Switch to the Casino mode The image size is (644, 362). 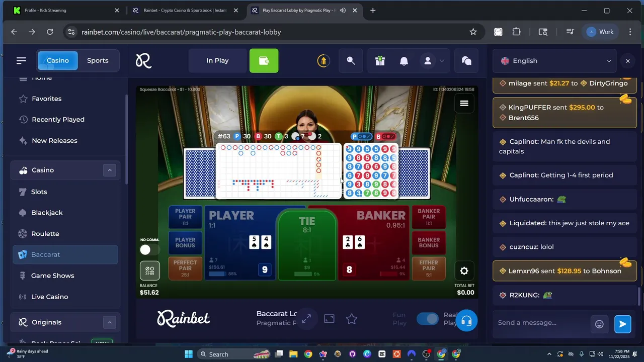point(58,60)
